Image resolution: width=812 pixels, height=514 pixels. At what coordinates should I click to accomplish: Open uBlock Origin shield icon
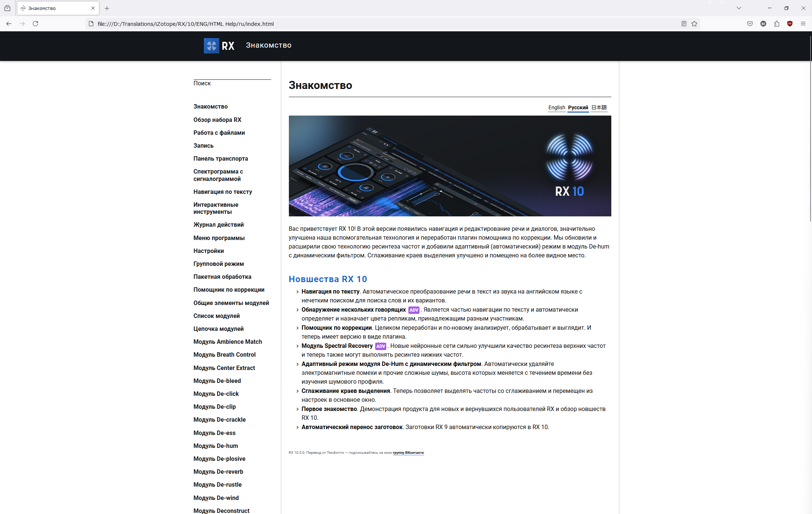[790, 24]
